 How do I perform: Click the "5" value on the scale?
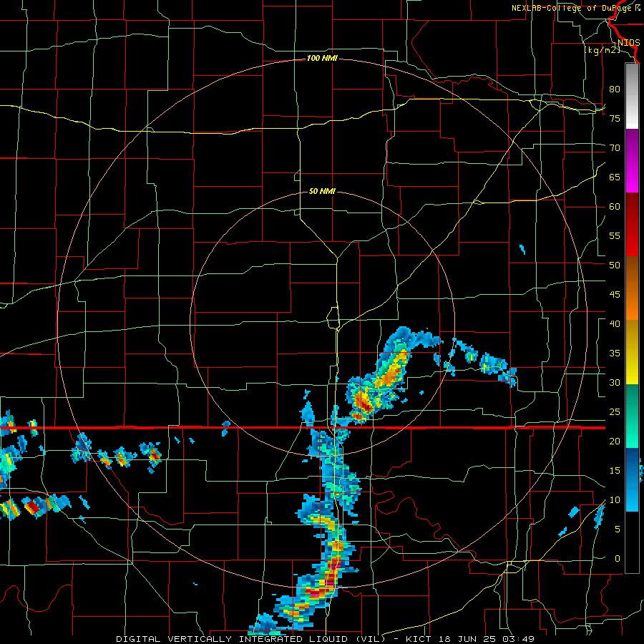click(x=618, y=530)
